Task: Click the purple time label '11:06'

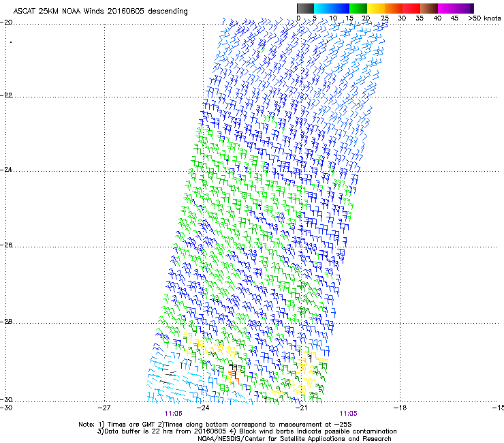Action: coord(173,414)
